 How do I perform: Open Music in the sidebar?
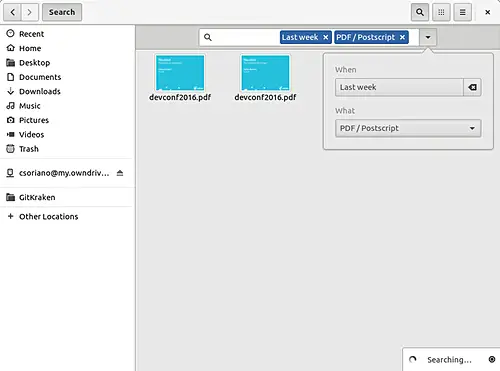click(67, 105)
